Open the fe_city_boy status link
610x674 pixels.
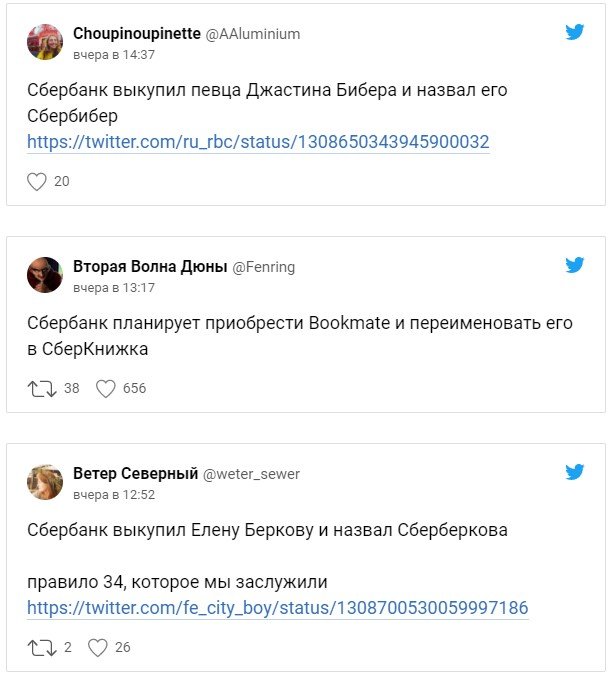coord(277,608)
